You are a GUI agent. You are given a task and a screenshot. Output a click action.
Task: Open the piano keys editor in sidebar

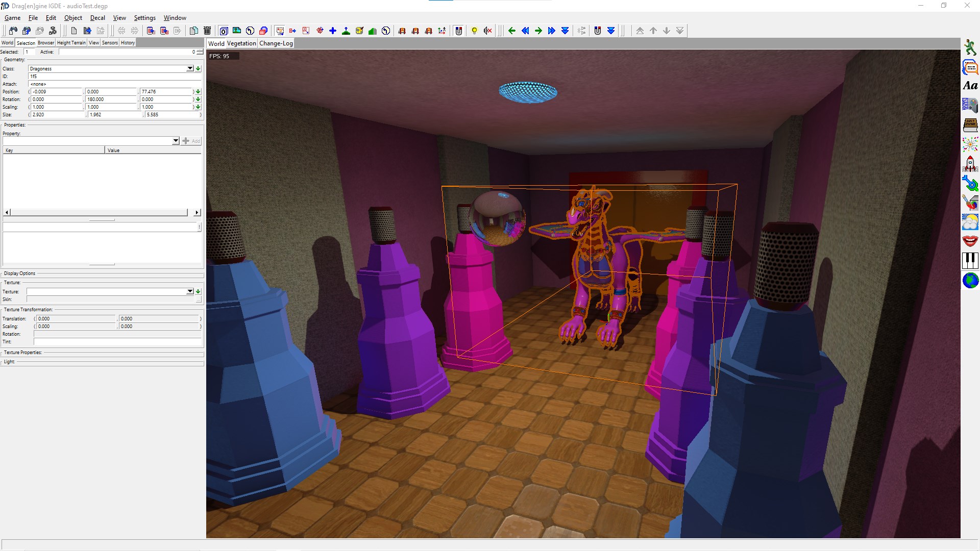tap(970, 261)
